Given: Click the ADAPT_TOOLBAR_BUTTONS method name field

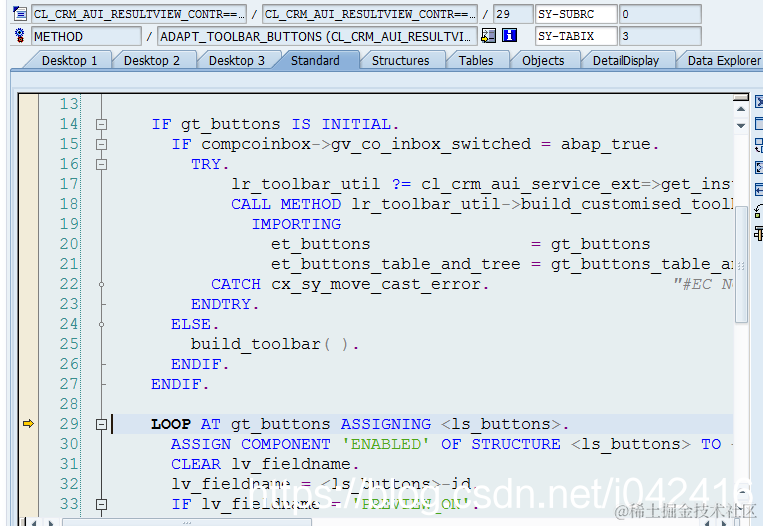Looking at the screenshot, I should pos(317,36).
